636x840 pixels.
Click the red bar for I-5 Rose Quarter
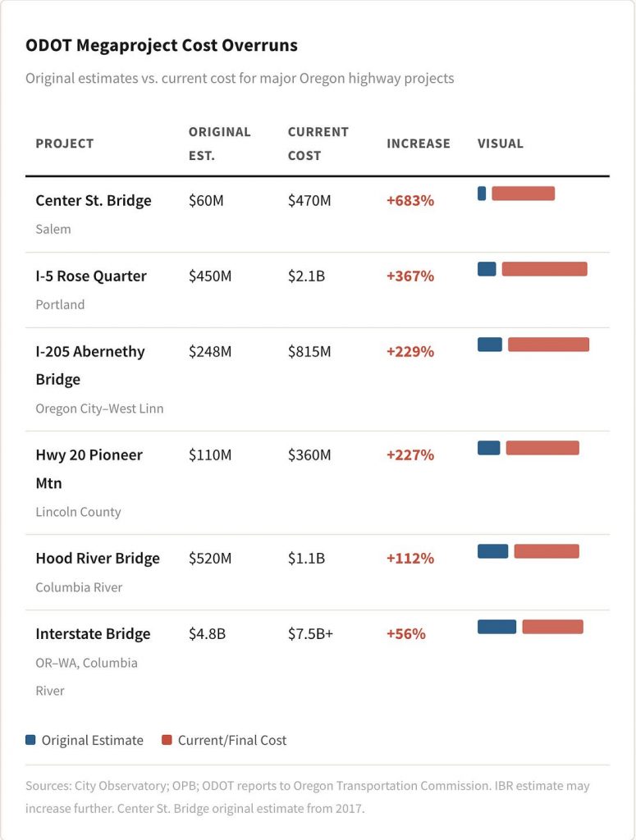click(545, 269)
